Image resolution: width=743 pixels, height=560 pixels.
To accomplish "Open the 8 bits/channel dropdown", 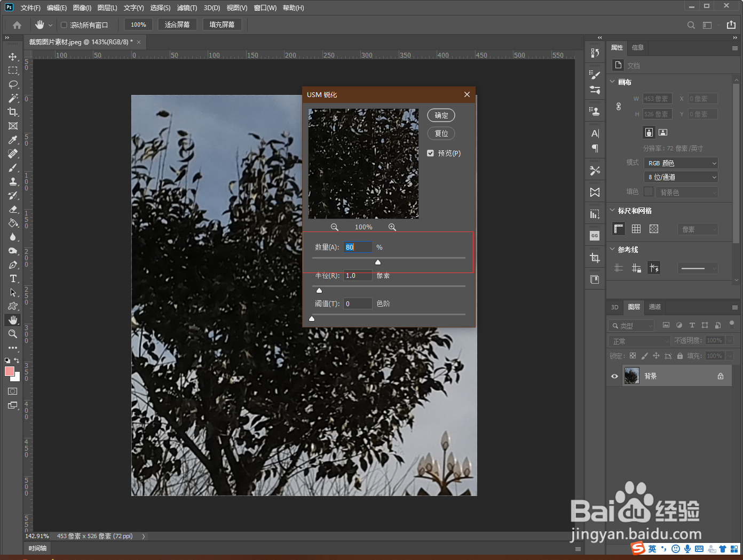I will click(x=681, y=177).
